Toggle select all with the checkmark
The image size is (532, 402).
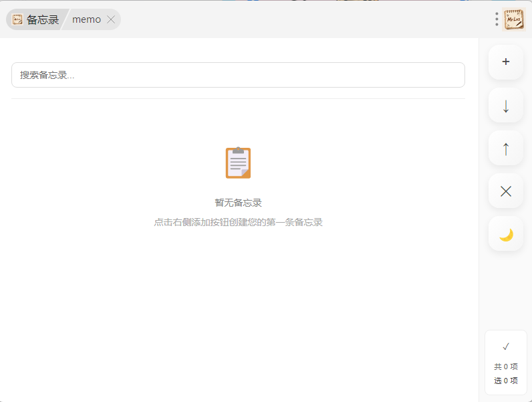(506, 346)
